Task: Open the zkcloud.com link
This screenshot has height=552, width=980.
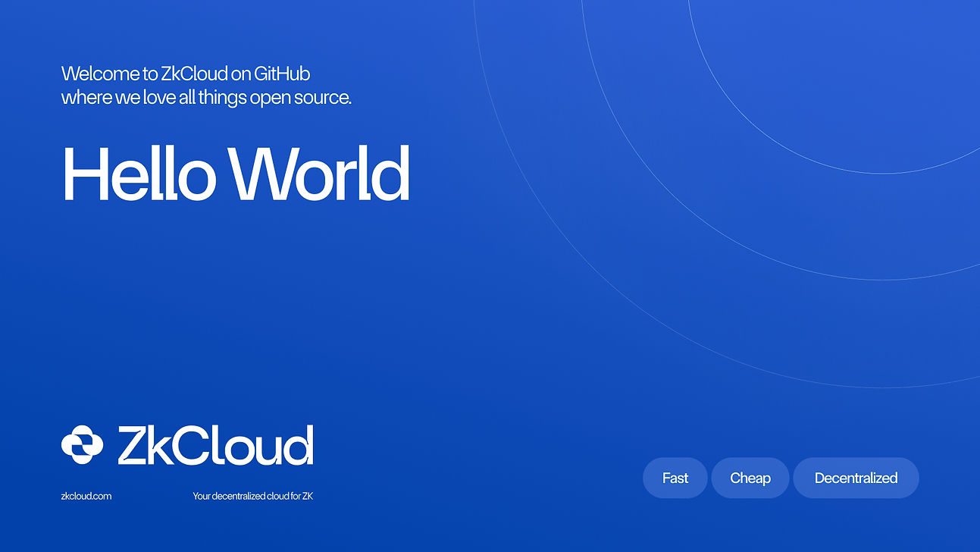Action: point(86,496)
